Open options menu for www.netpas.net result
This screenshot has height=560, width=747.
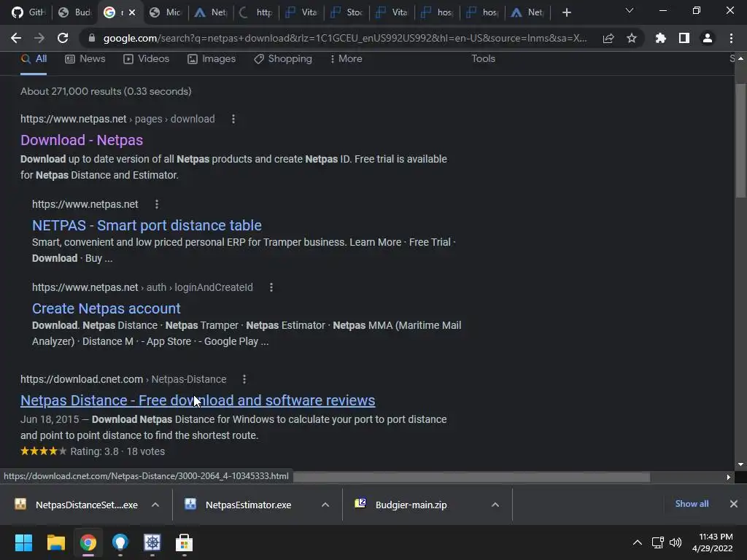pyautogui.click(x=157, y=204)
